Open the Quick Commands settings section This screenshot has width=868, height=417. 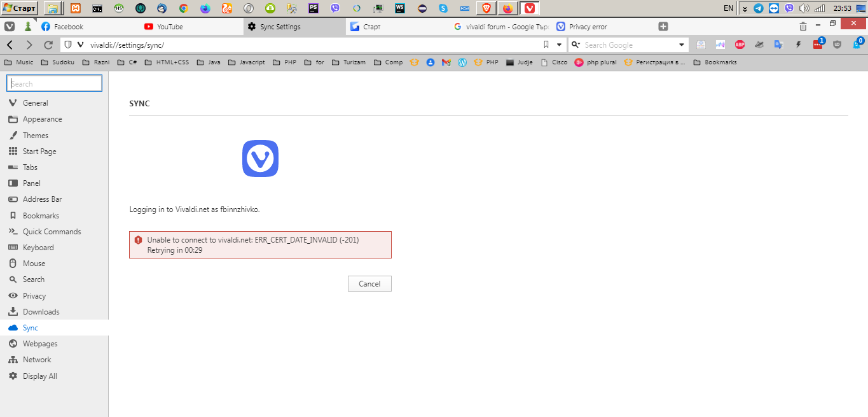click(x=54, y=232)
